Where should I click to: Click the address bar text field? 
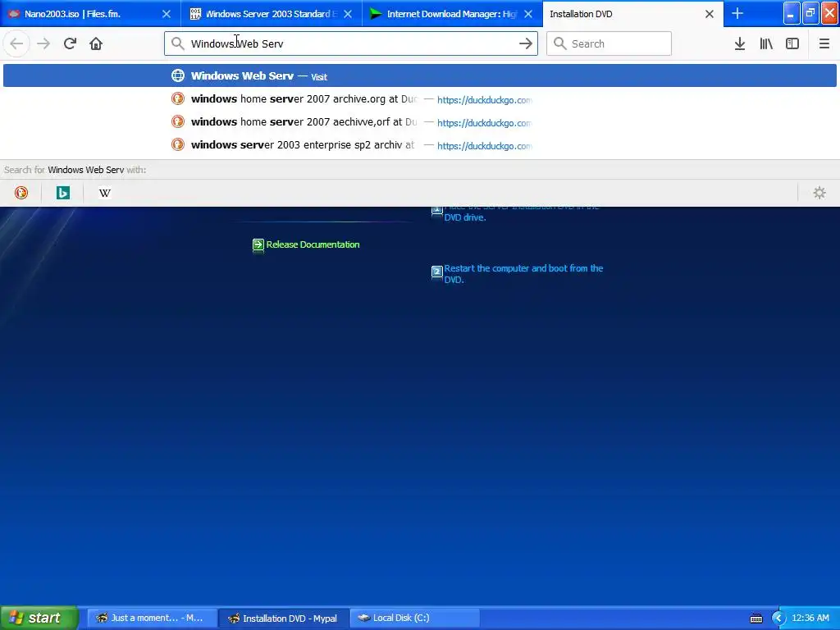tap(351, 43)
